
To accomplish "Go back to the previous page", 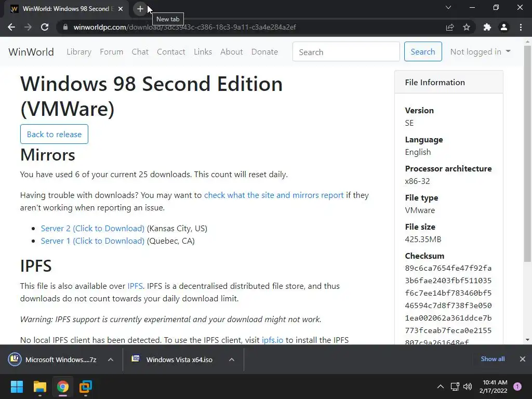I will click(11, 27).
